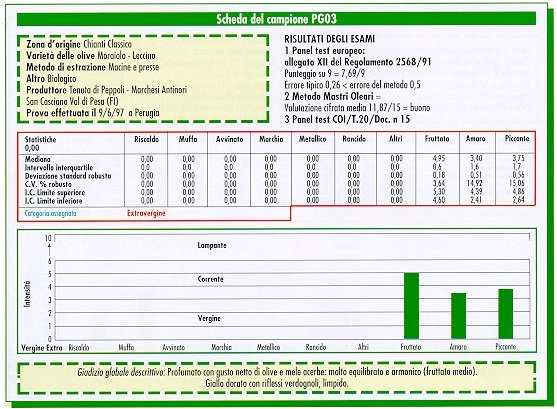
Task: Click Amaro mediana value 3,40
Action: [476, 158]
